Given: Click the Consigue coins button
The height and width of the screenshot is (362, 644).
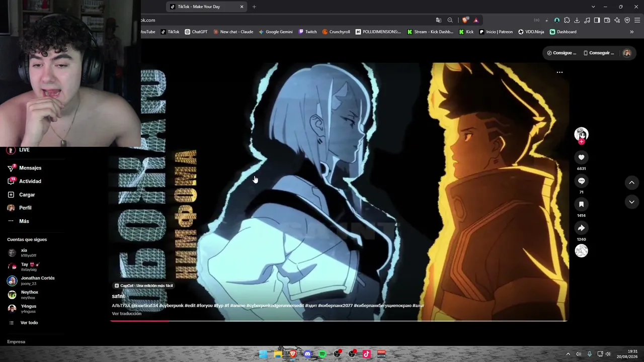Looking at the screenshot, I should (x=561, y=53).
